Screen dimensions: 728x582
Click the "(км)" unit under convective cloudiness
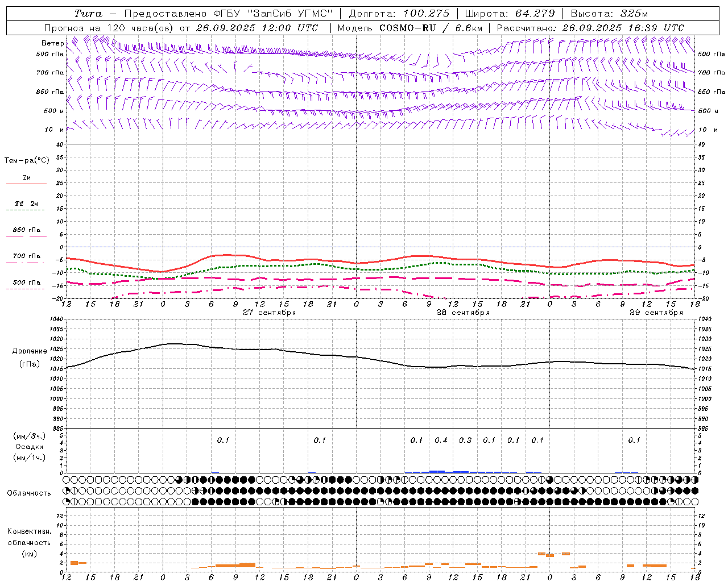30,554
